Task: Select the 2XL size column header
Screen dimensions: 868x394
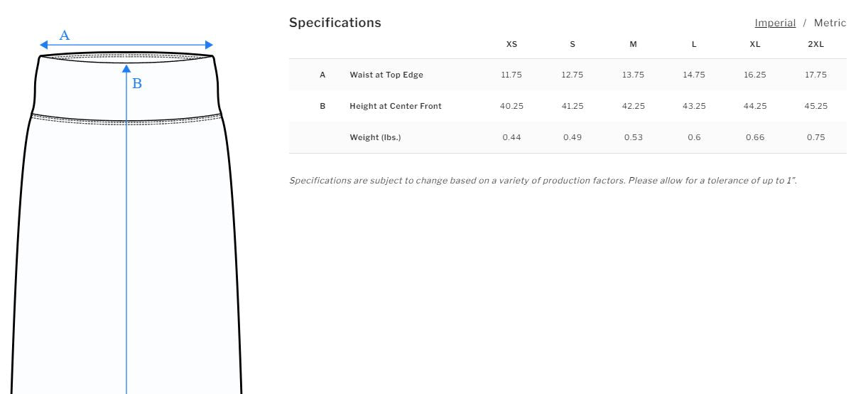Action: (816, 44)
